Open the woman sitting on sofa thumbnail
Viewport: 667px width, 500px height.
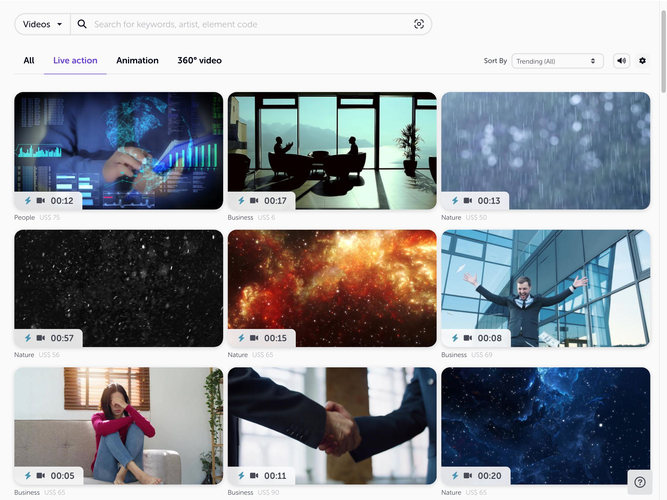point(118,420)
